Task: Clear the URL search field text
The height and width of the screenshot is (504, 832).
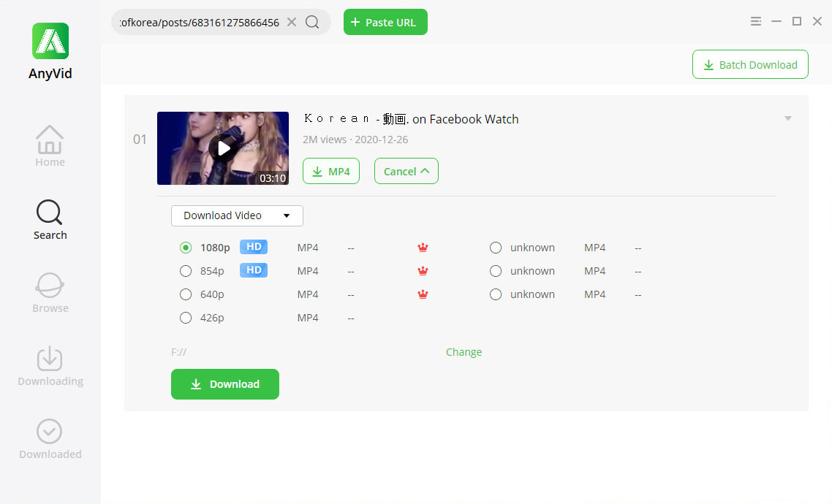Action: (x=292, y=22)
